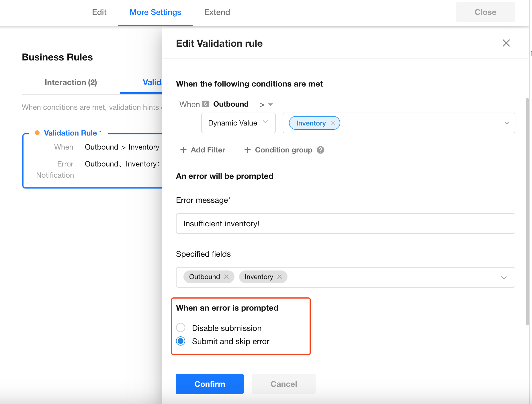The image size is (532, 404).
Task: Open the Dynamic Value type dropdown
Action: coord(238,123)
